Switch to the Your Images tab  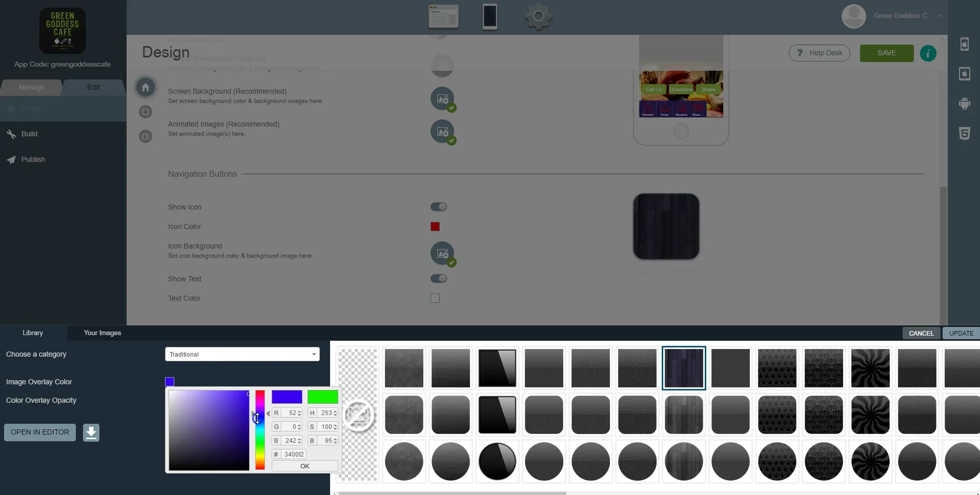point(102,333)
